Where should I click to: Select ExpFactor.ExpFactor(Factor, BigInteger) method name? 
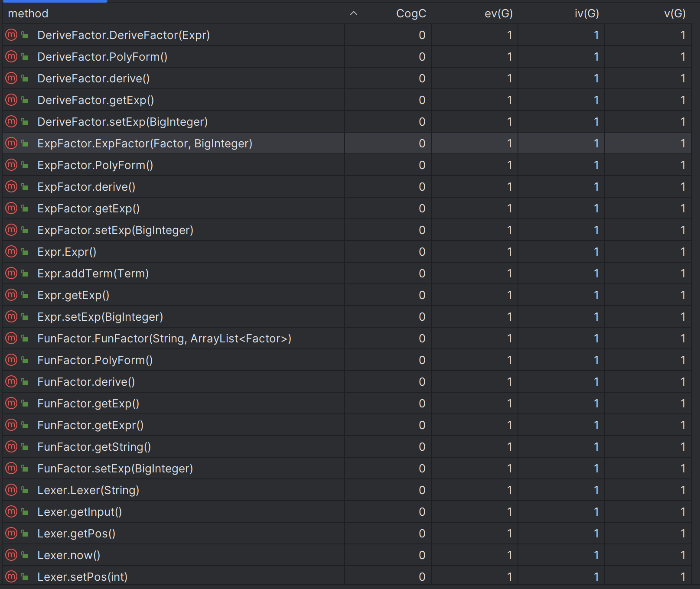click(x=145, y=143)
